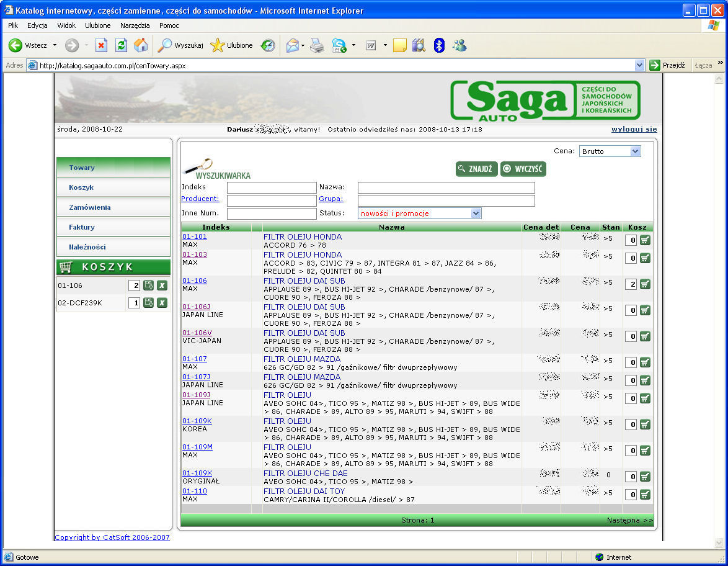
Task: Open the Faktury sidebar tab
Action: [113, 227]
